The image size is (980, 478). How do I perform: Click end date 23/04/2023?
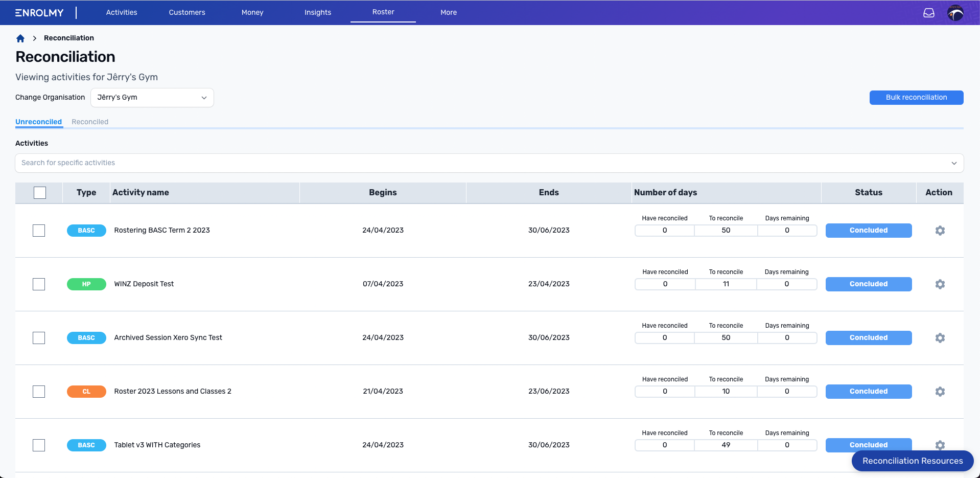coord(549,284)
